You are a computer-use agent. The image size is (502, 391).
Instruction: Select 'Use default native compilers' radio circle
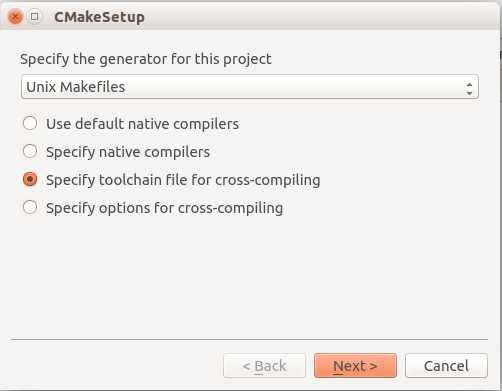tap(30, 123)
